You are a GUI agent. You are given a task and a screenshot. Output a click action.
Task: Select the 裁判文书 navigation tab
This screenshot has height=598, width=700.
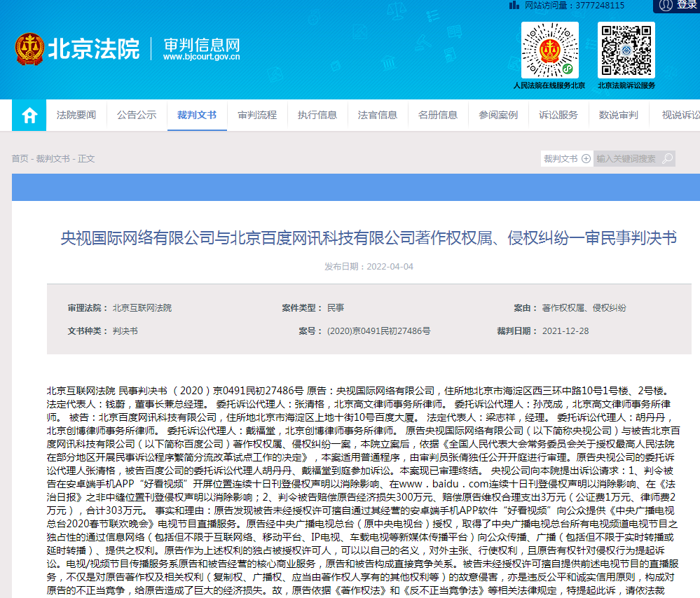[x=197, y=116]
